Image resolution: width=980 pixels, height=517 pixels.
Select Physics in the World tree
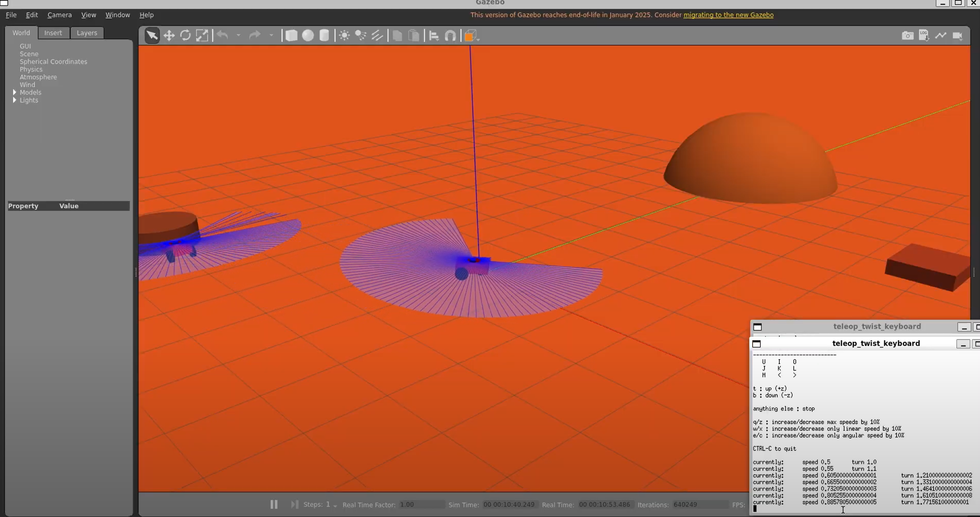(31, 69)
